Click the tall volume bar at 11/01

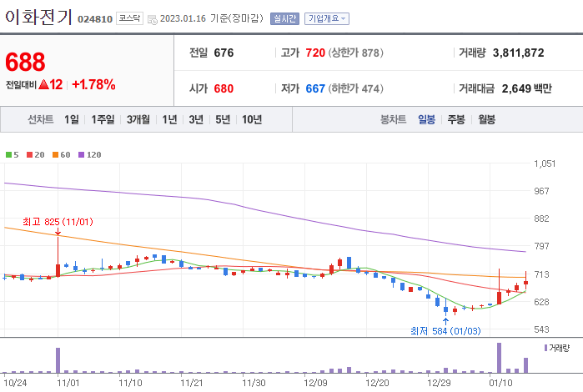(58, 360)
